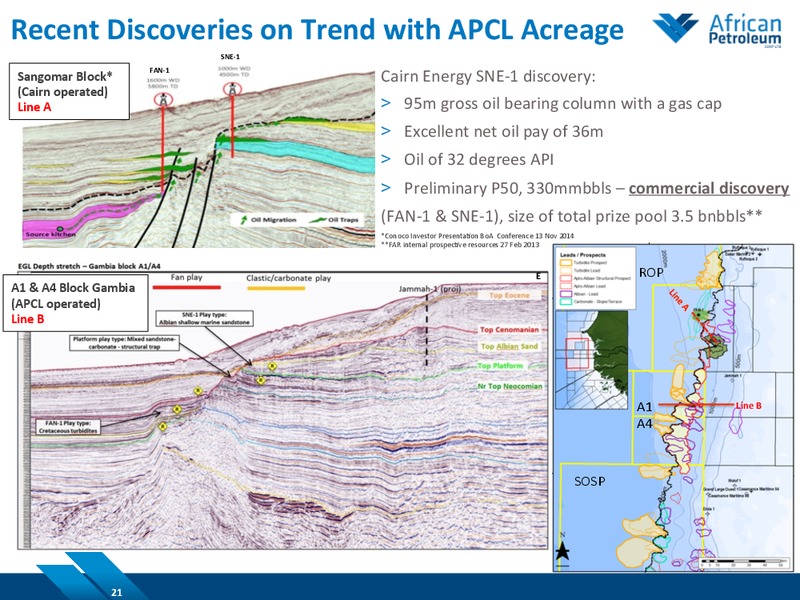Click the 'Platform play type' callout box

click(124, 342)
